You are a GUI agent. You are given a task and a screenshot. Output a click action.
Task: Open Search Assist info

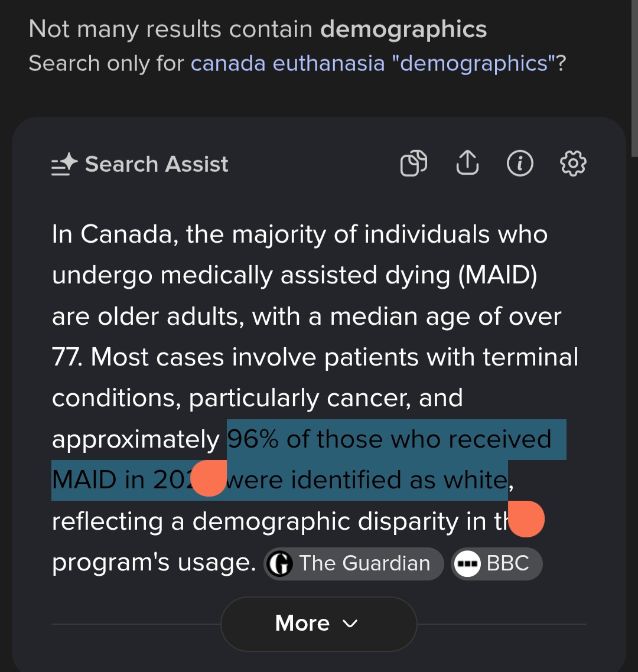click(520, 164)
